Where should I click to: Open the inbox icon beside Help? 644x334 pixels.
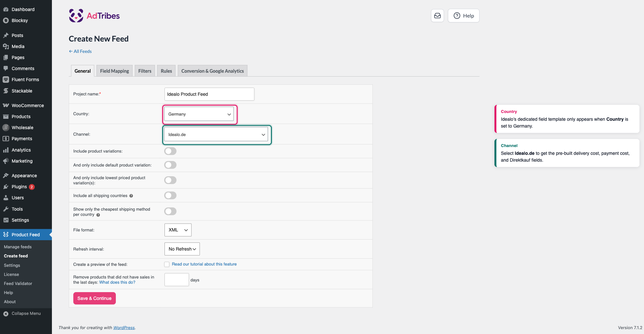(437, 16)
